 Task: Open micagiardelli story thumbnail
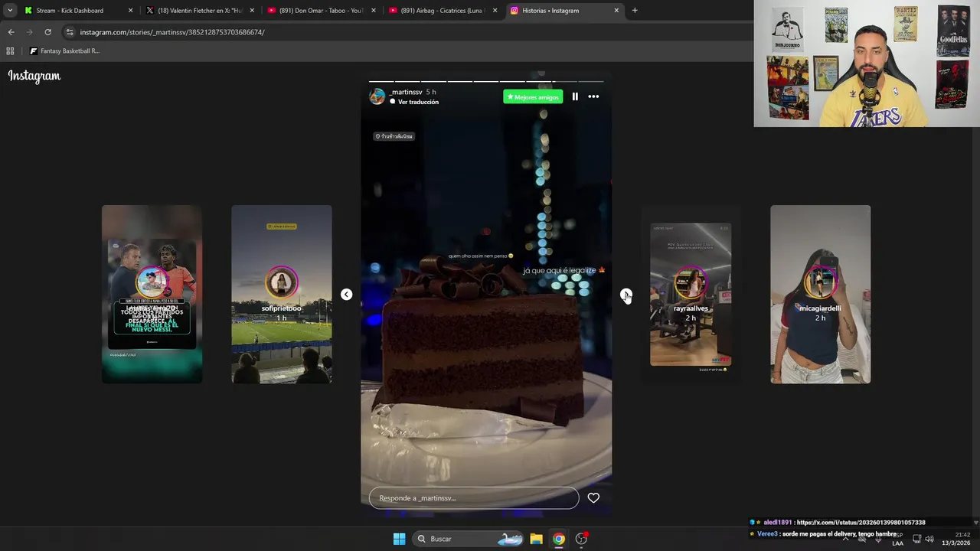pyautogui.click(x=820, y=294)
